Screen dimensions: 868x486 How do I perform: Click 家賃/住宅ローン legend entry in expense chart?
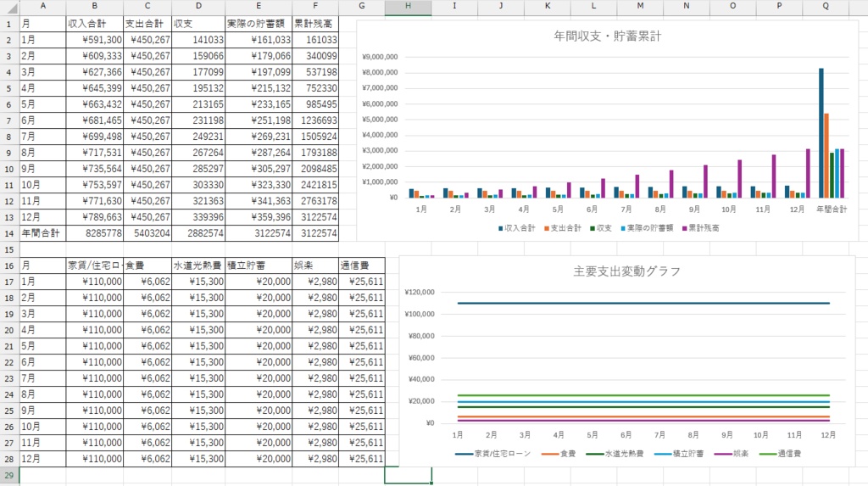492,453
